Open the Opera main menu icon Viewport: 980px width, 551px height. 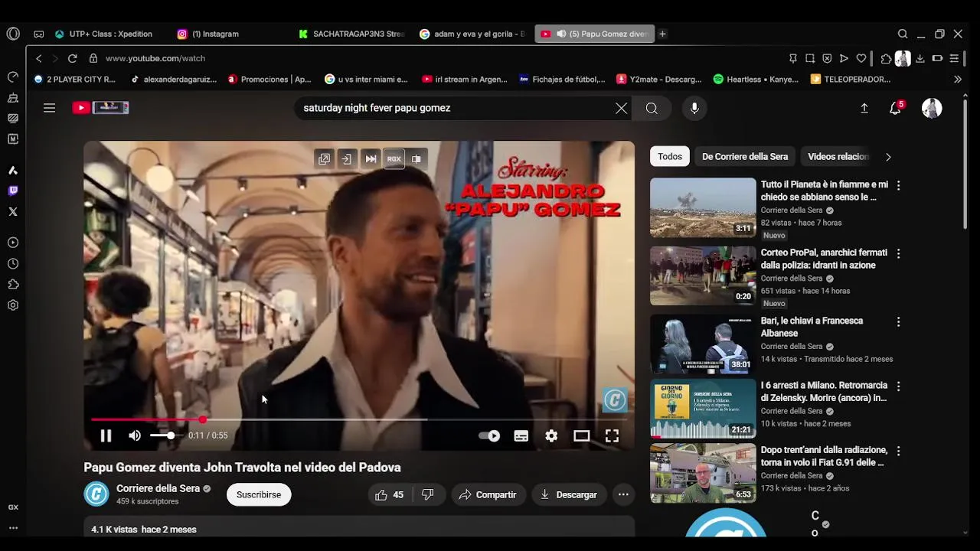(13, 34)
